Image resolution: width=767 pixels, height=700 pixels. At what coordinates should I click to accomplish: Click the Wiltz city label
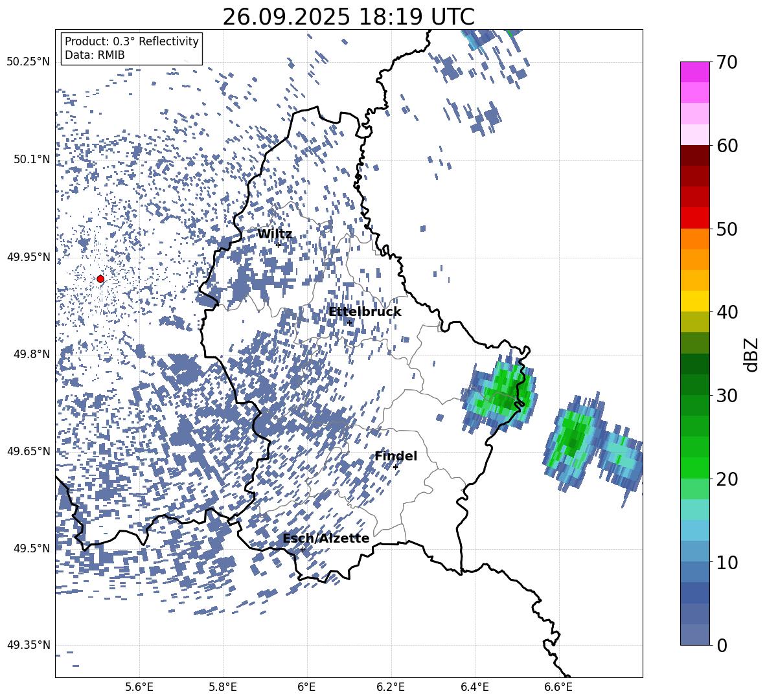click(x=275, y=234)
